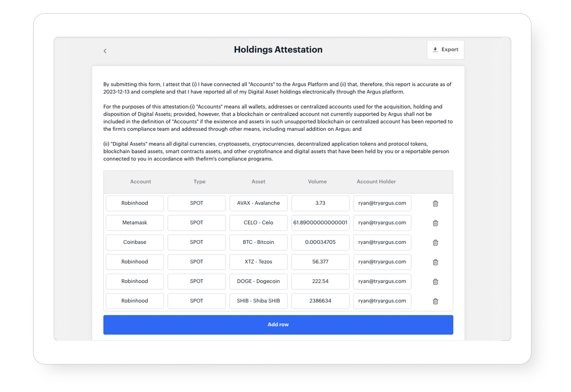Click the Asset column header
This screenshot has height=392, width=571.
click(258, 182)
